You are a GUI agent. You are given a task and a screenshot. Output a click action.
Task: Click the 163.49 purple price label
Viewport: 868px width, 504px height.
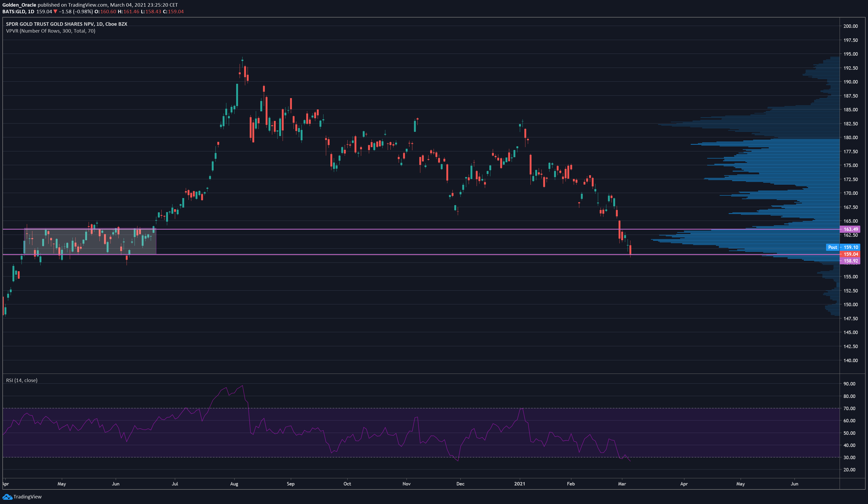pos(850,229)
